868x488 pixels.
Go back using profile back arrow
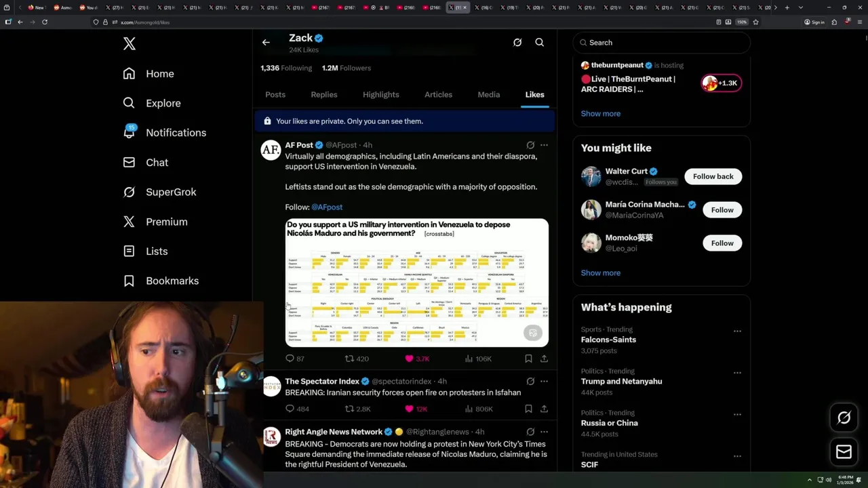[266, 42]
